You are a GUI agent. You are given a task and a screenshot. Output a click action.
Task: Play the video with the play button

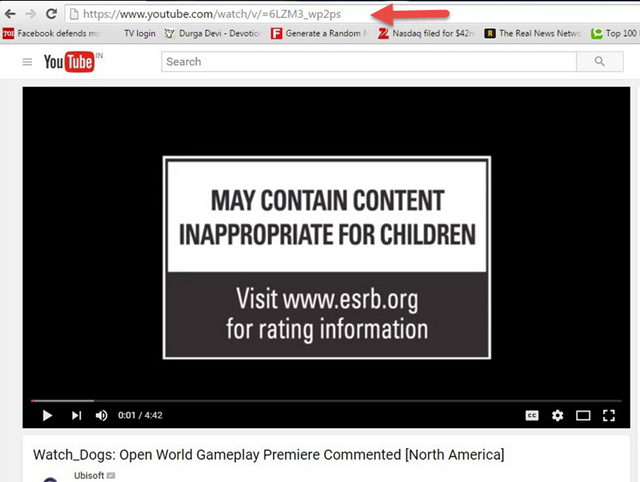(x=47, y=415)
